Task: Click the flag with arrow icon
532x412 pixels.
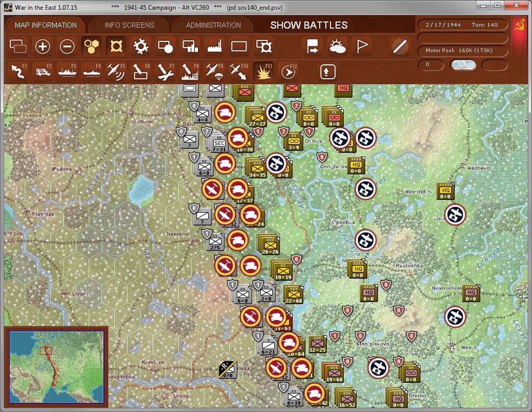Action: pos(312,47)
